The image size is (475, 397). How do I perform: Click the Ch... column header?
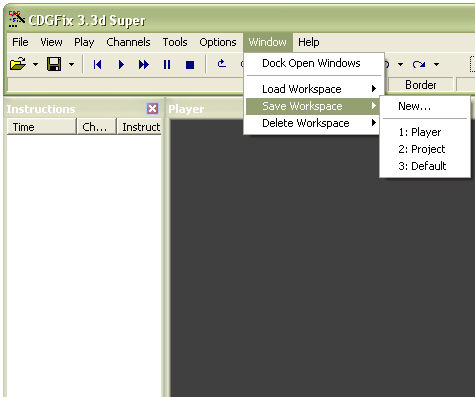point(97,127)
